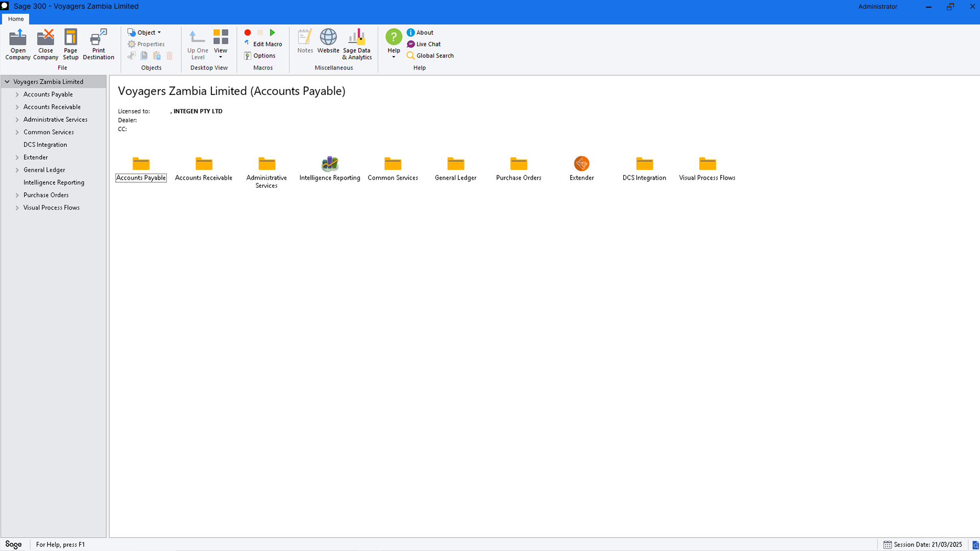Open the Intelligence Reporting icon
This screenshot has height=551, width=980.
point(330,164)
